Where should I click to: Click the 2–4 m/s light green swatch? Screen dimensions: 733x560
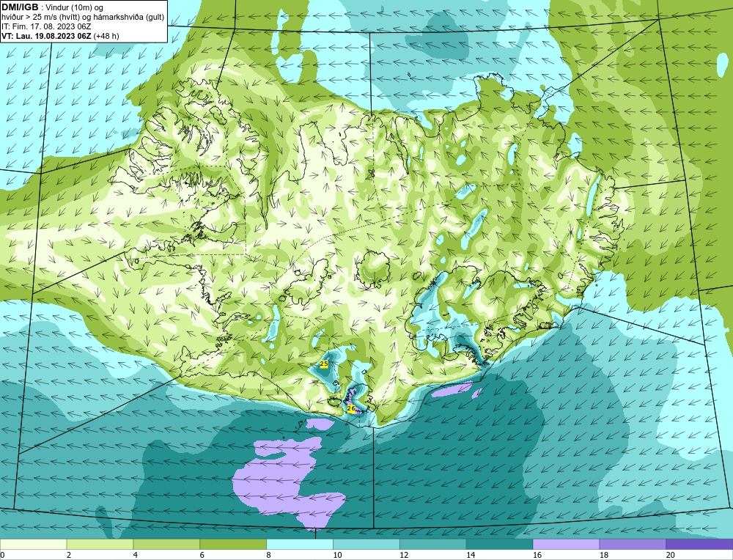[100, 544]
